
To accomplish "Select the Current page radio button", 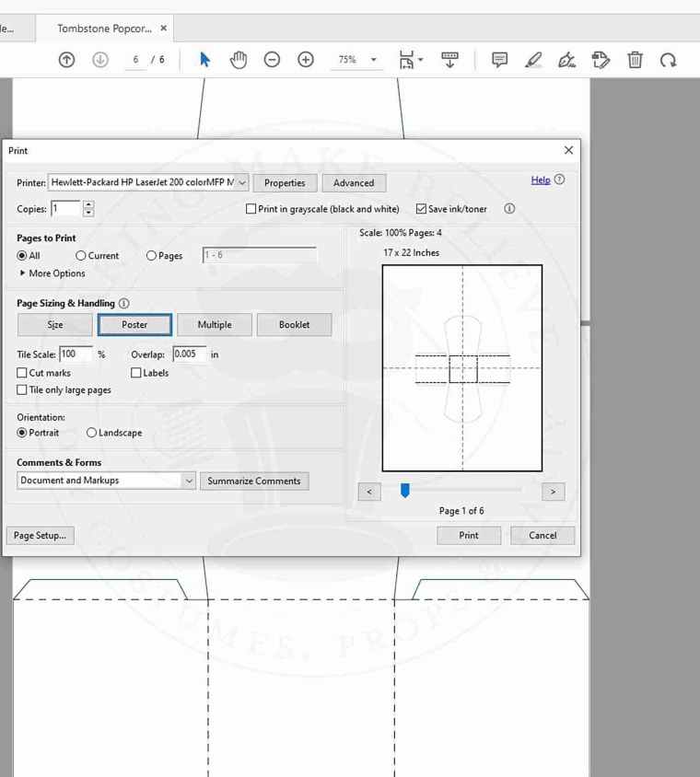I will 81,256.
